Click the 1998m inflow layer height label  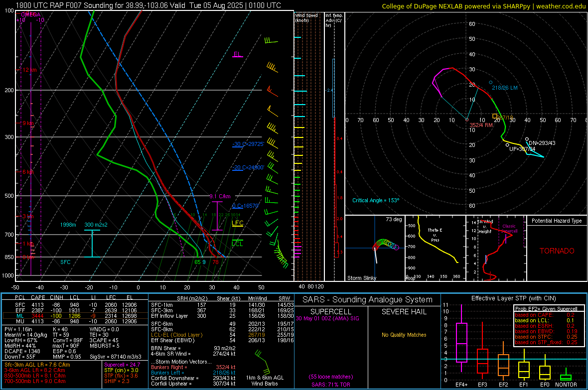tap(68, 225)
